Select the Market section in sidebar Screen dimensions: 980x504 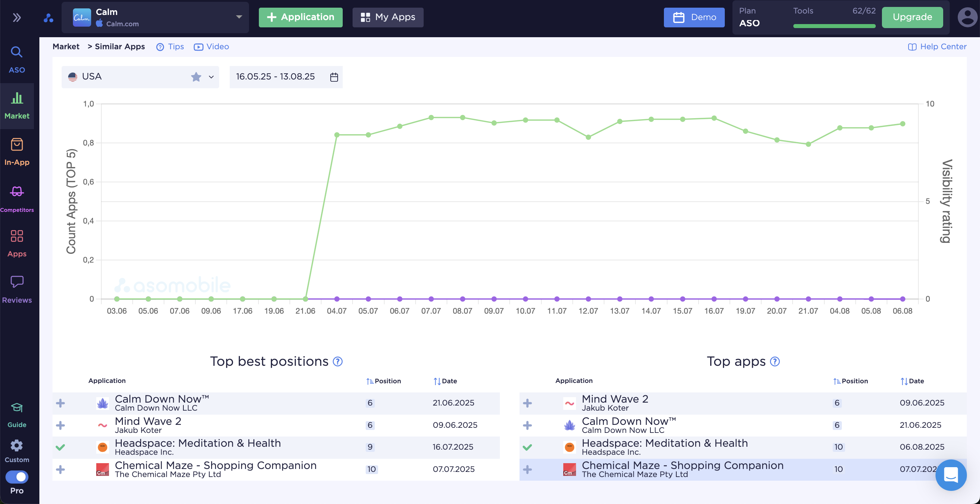[17, 106]
